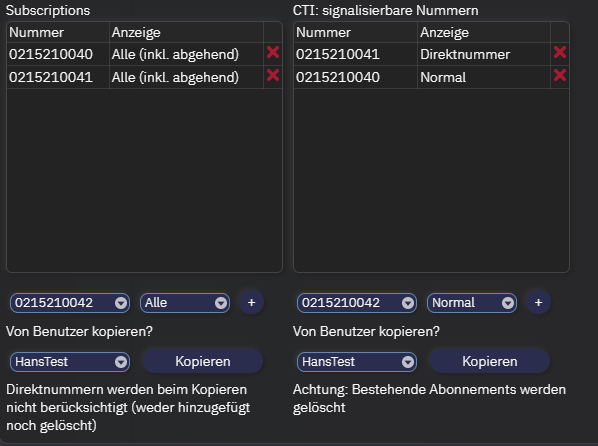This screenshot has height=446, width=598.
Task: Expand Subscriptions HansTest user dropdown
Action: [70, 362]
